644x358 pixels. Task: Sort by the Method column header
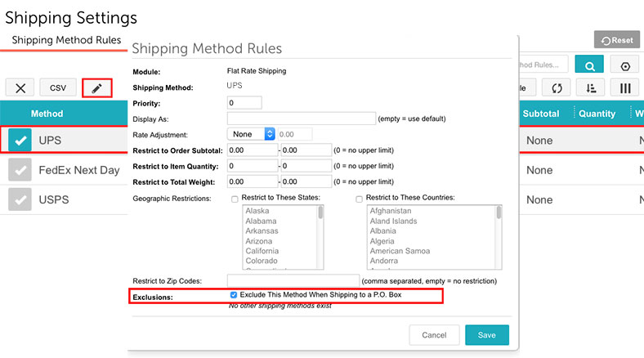pyautogui.click(x=47, y=114)
